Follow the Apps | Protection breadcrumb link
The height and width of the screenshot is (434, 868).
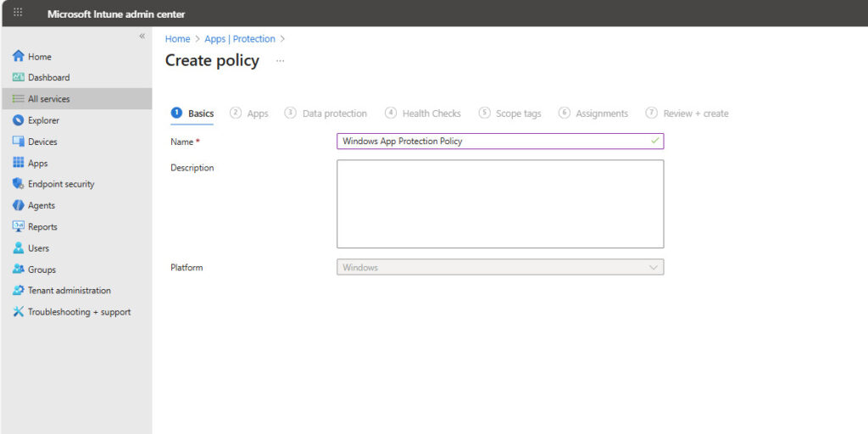(x=240, y=39)
